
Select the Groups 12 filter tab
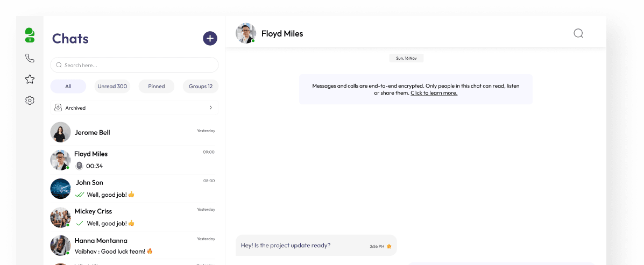pos(201,87)
